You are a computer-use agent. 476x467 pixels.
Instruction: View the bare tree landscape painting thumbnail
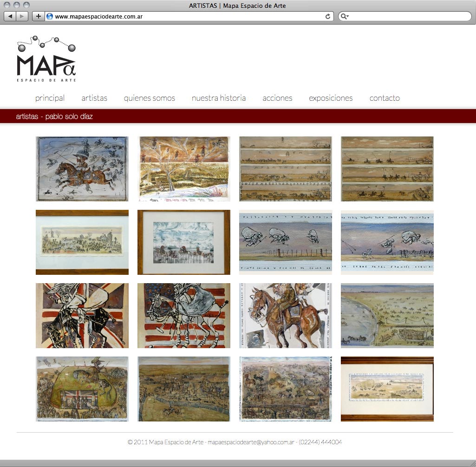184,169
